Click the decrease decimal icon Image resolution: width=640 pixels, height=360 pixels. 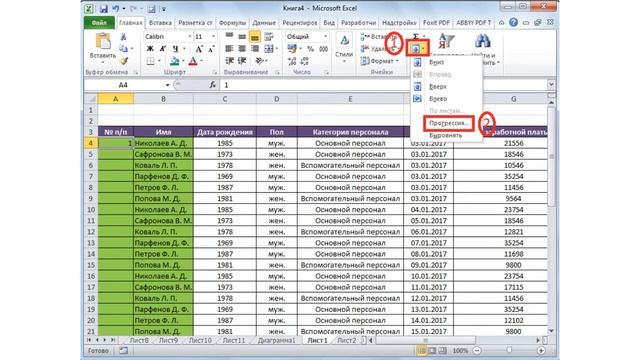(305, 61)
